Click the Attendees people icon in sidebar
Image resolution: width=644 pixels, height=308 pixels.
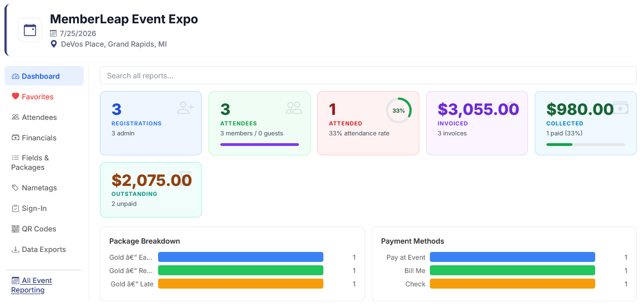pos(16,117)
